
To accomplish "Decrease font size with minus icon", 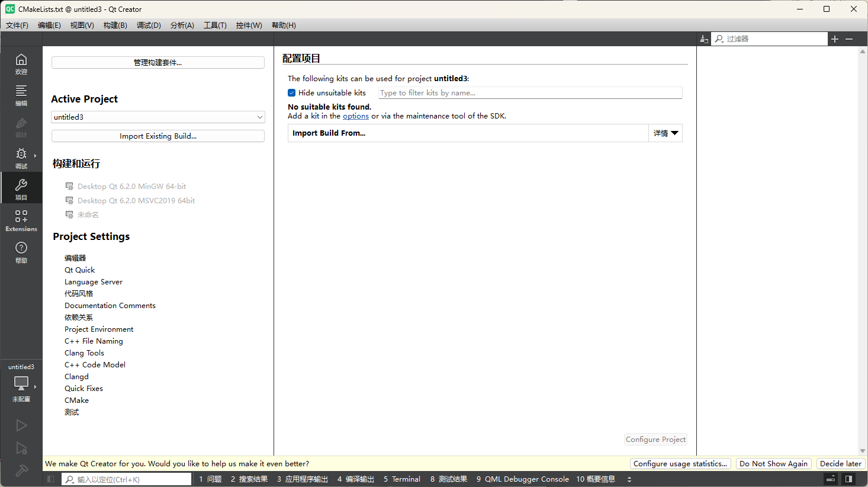I will (x=849, y=39).
